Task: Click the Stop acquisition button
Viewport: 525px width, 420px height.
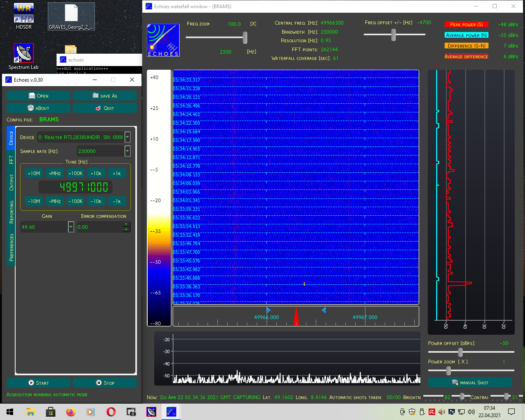Action: [105, 383]
